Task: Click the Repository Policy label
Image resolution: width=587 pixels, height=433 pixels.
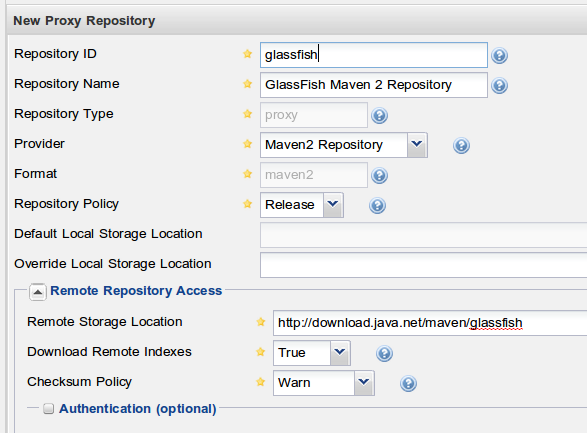Action: click(66, 204)
